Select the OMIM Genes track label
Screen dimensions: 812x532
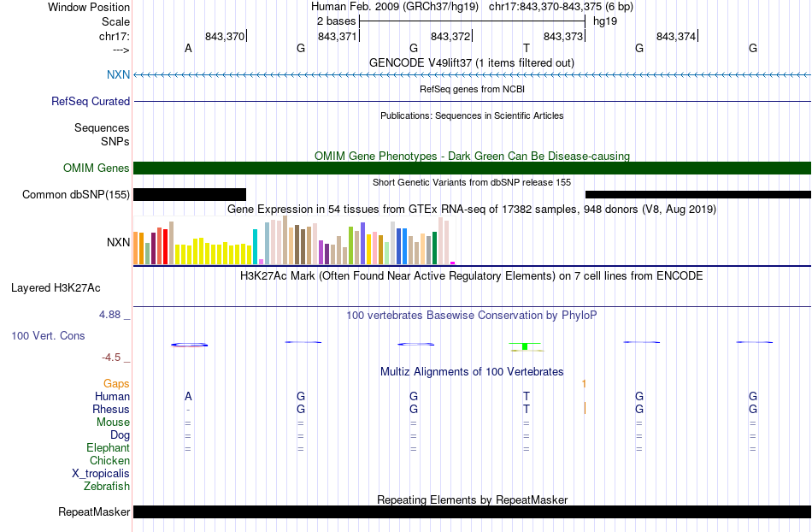[97, 168]
